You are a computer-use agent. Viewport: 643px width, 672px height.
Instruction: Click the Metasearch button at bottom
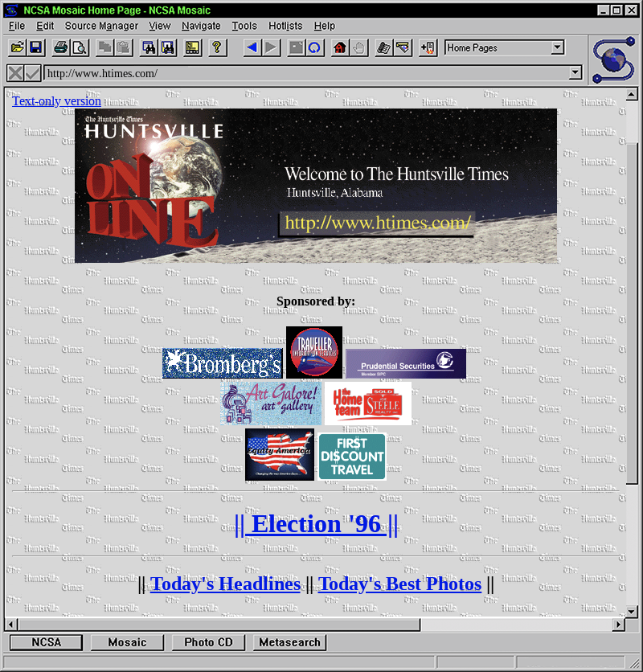[x=289, y=642]
